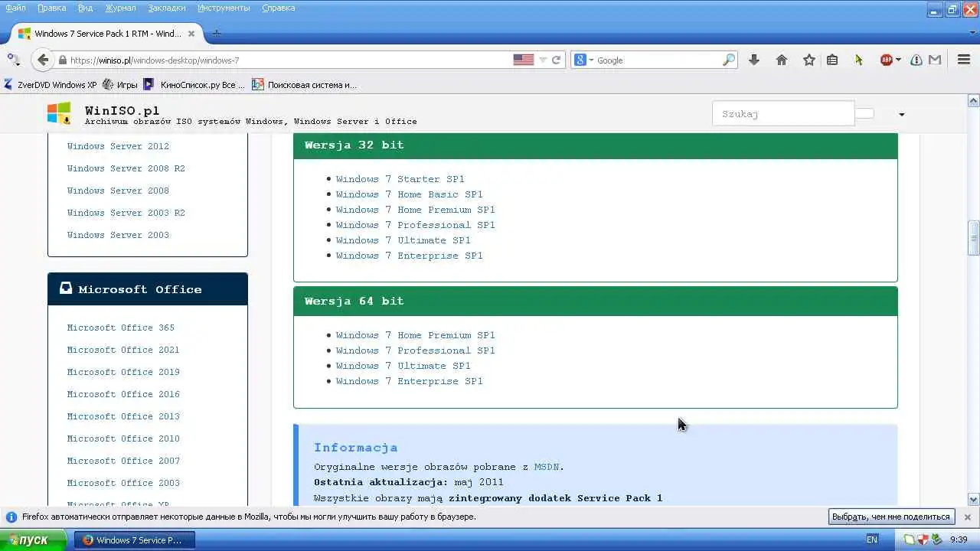Viewport: 980px width, 551px height.
Task: Open the Справка menu
Action: 279,8
